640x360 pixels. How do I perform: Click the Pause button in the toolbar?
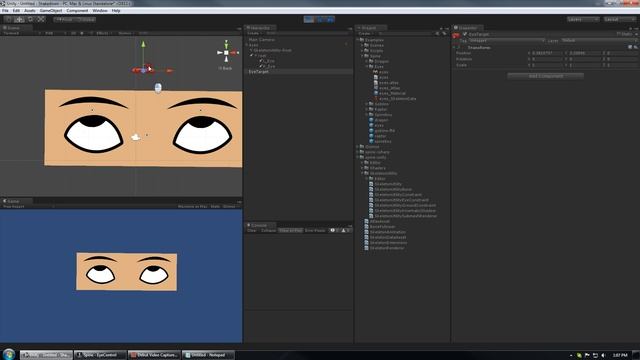click(320, 19)
